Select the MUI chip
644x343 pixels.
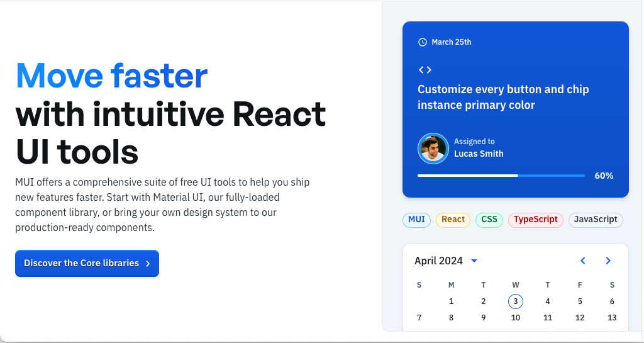tap(416, 220)
